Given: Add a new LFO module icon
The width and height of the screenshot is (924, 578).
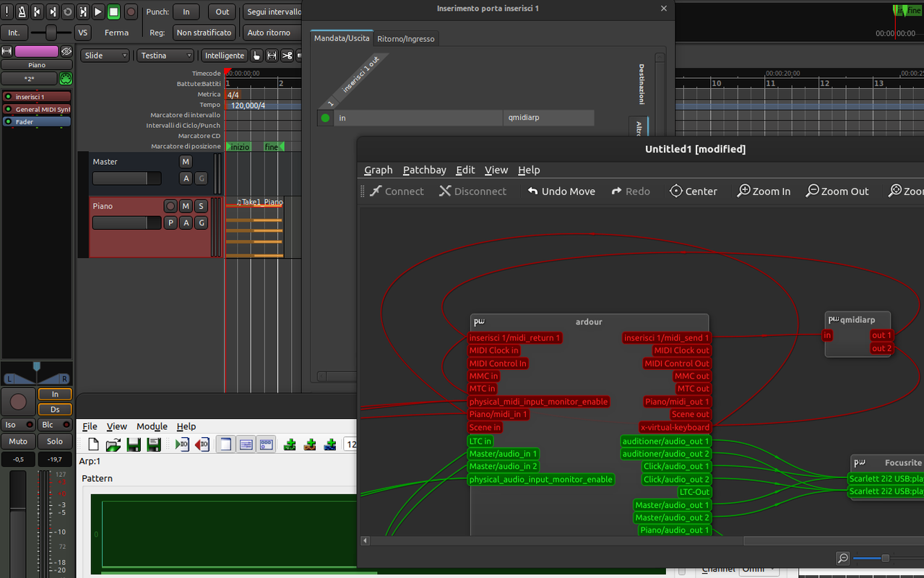Looking at the screenshot, I should (310, 444).
